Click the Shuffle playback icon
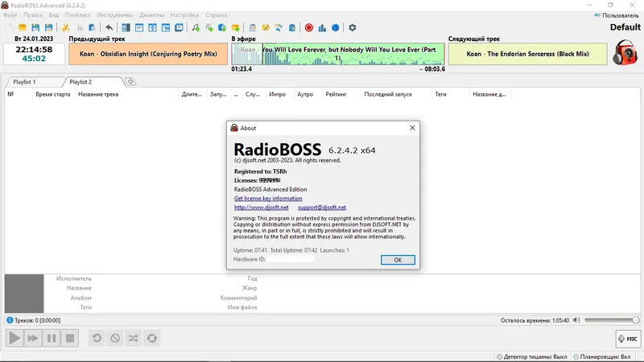 click(134, 338)
